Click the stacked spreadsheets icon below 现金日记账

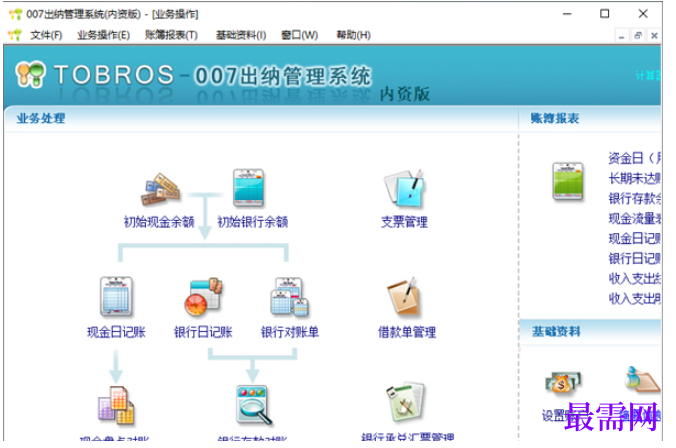click(x=116, y=405)
